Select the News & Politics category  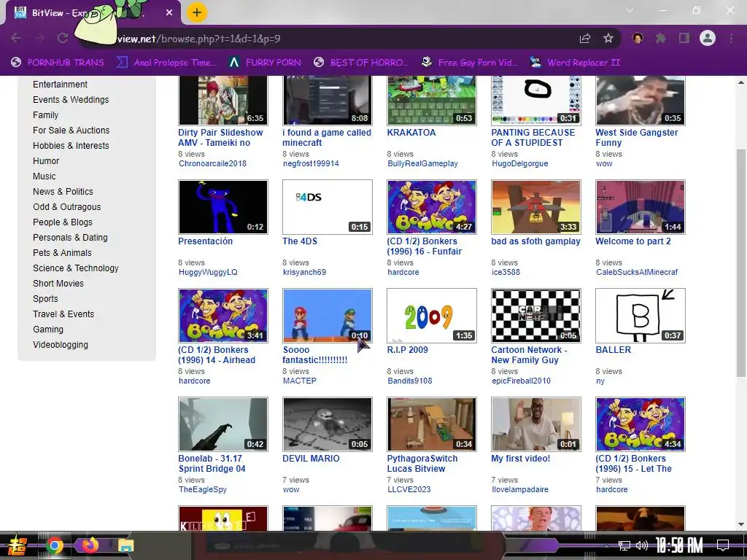[x=63, y=192]
